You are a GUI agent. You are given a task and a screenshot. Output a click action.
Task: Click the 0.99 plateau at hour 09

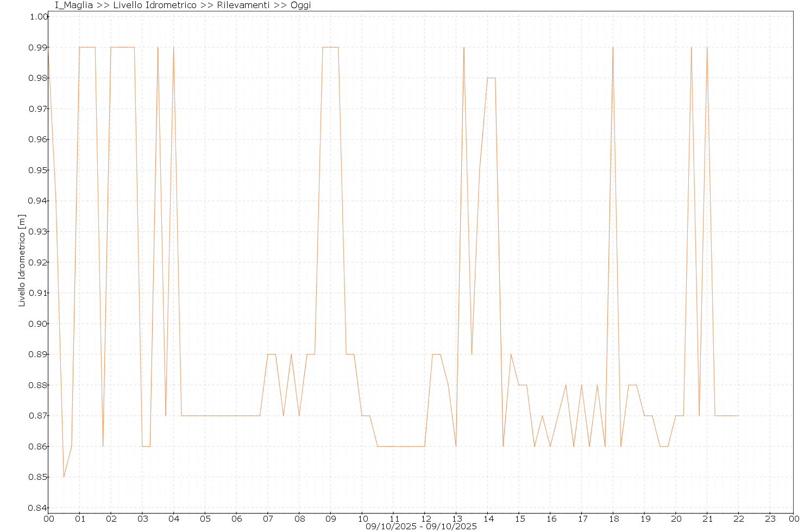[x=330, y=47]
